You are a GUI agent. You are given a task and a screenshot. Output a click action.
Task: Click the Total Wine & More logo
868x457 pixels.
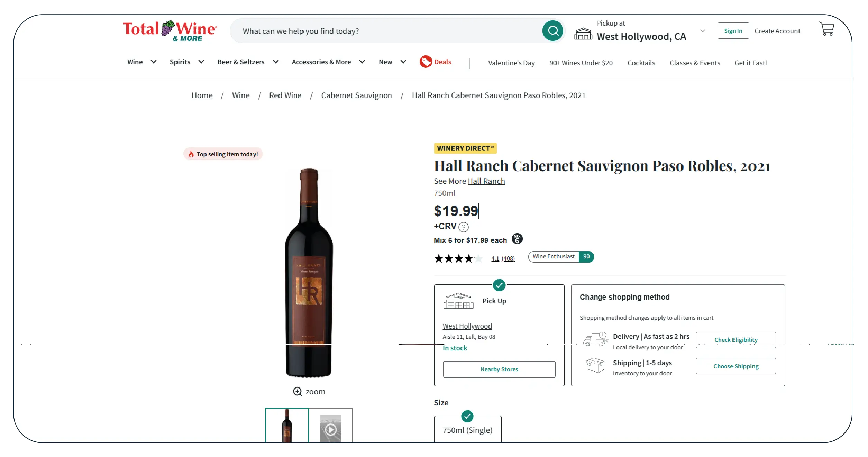click(x=170, y=30)
